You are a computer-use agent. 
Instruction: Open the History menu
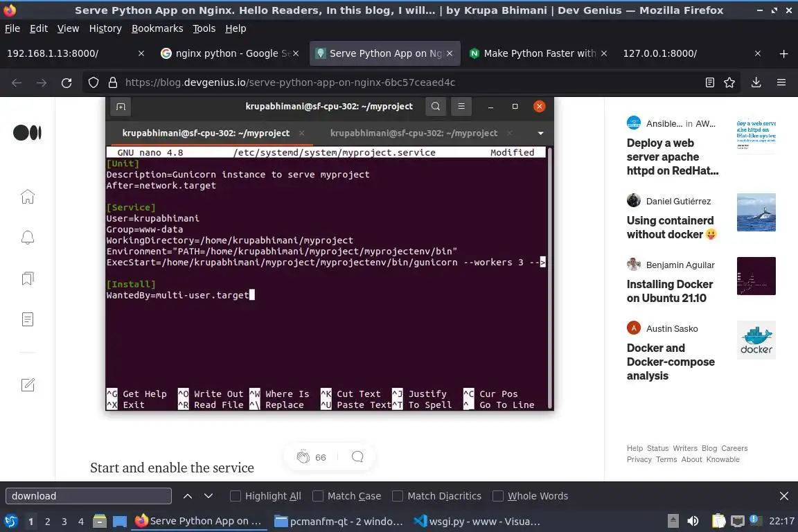(105, 28)
